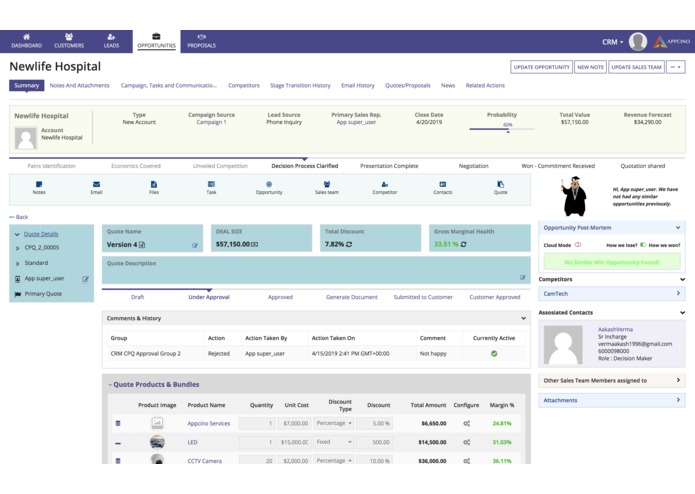Open the Competitors tab
The height and width of the screenshot is (494, 695).
coord(244,86)
